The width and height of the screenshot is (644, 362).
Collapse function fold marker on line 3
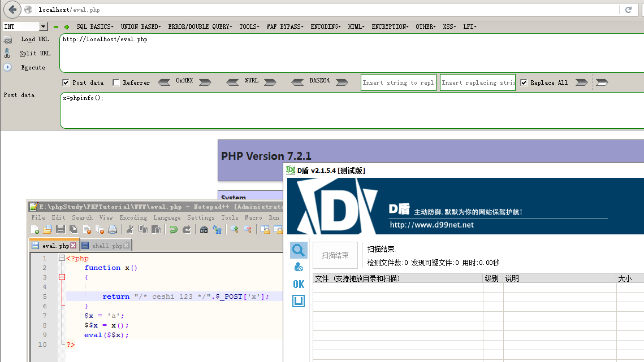pos(62,277)
